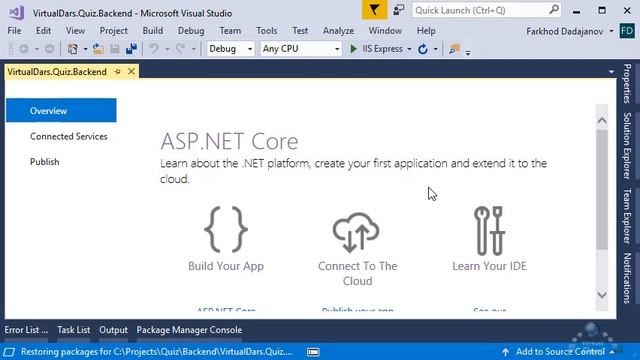Image resolution: width=640 pixels, height=360 pixels.
Task: Open the document tabs list dropdown arrow
Action: tap(611, 72)
